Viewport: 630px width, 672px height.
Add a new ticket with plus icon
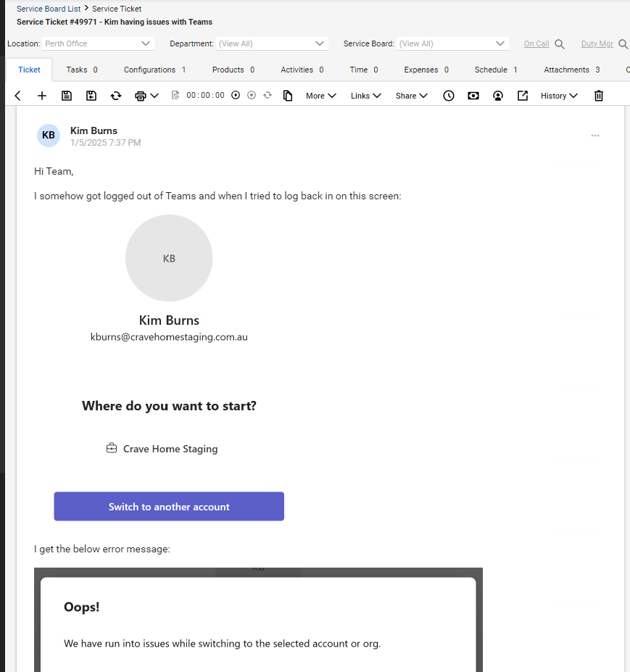pos(41,96)
